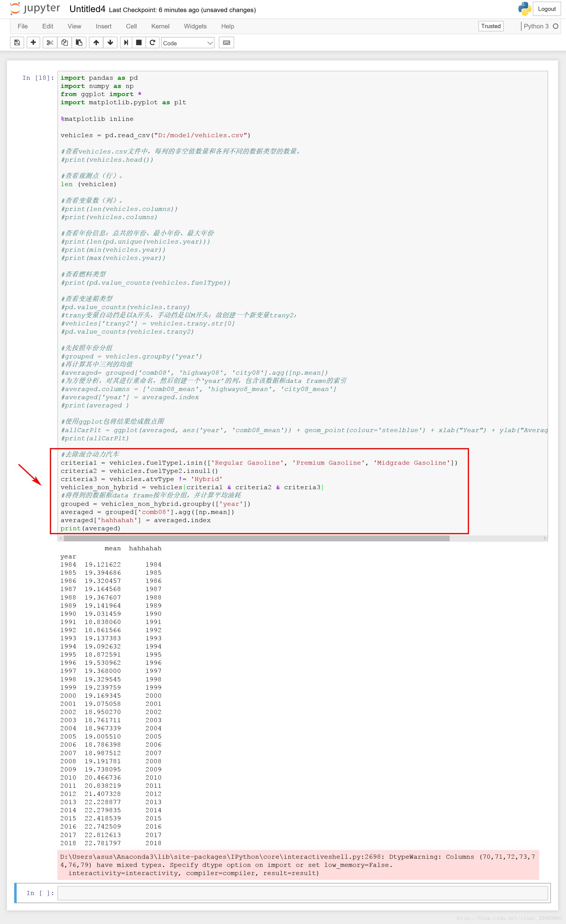The width and height of the screenshot is (566, 924).
Task: Open the Widgets menu
Action: coord(195,26)
